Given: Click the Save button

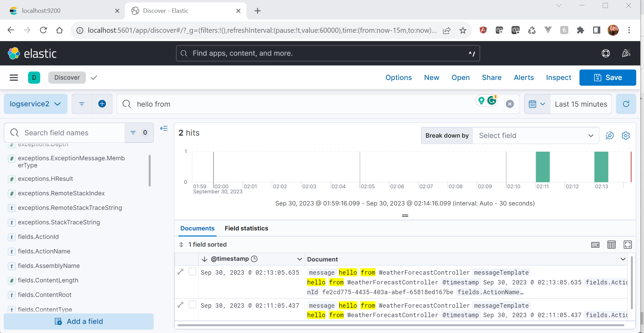Looking at the screenshot, I should click(608, 78).
